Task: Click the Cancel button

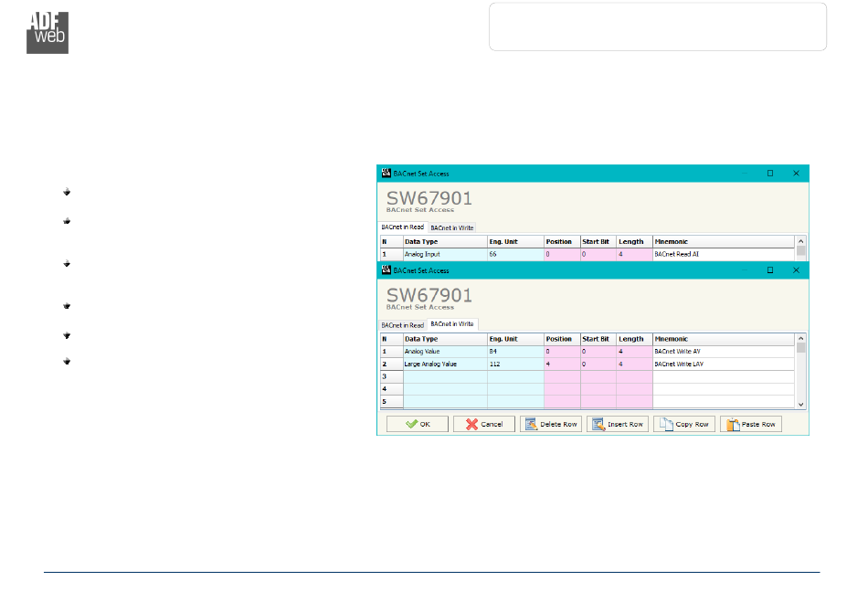Action: [484, 424]
